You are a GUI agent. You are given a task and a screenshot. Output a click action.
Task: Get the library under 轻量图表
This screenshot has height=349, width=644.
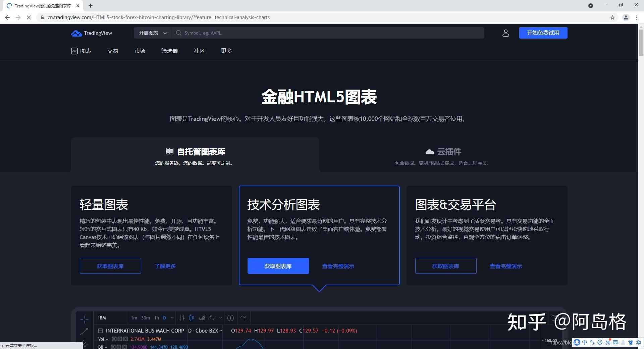pos(110,266)
